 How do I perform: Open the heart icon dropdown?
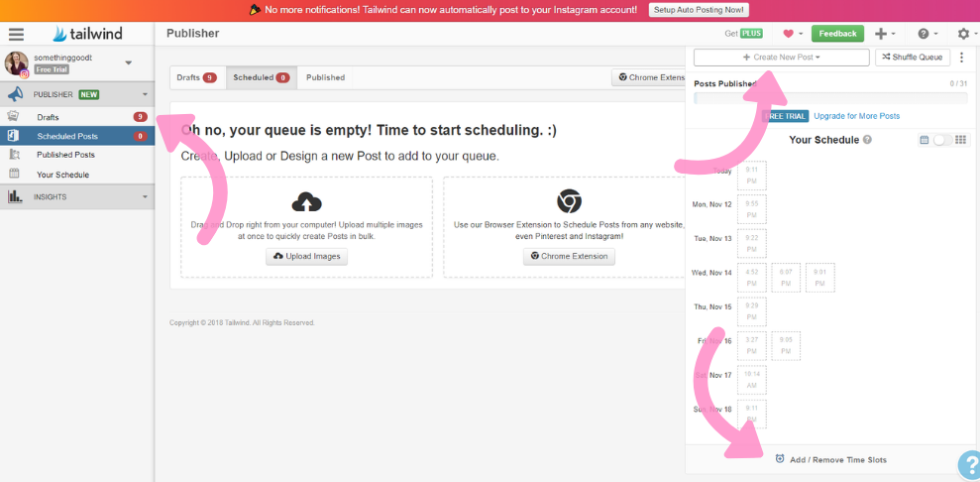(793, 34)
